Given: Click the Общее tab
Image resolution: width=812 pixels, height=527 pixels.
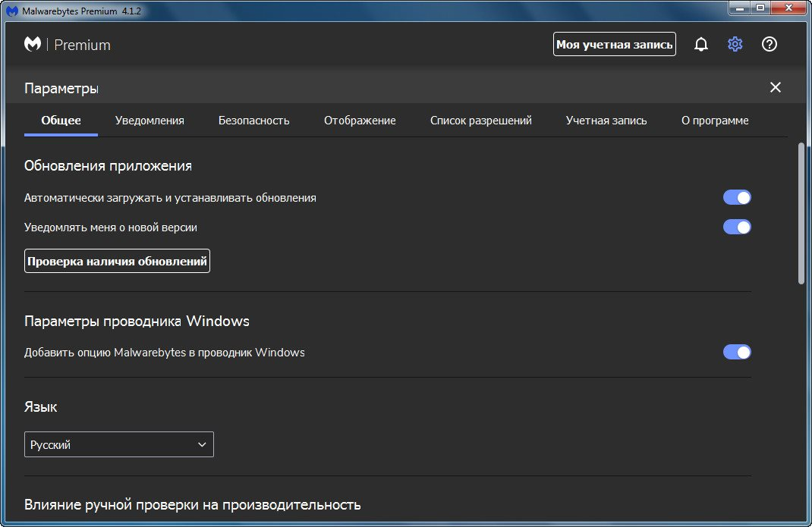Looking at the screenshot, I should click(61, 121).
